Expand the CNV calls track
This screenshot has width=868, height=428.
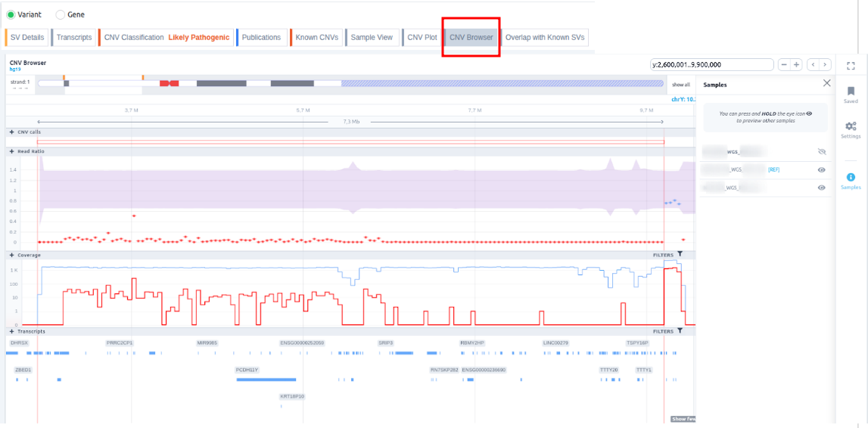click(12, 132)
